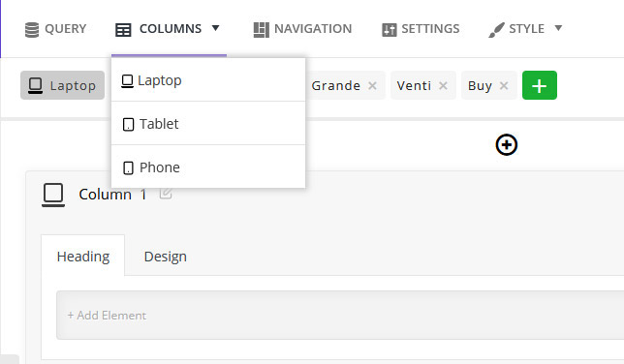Switch to the Navigation tab
The image size is (624, 364).
click(302, 29)
